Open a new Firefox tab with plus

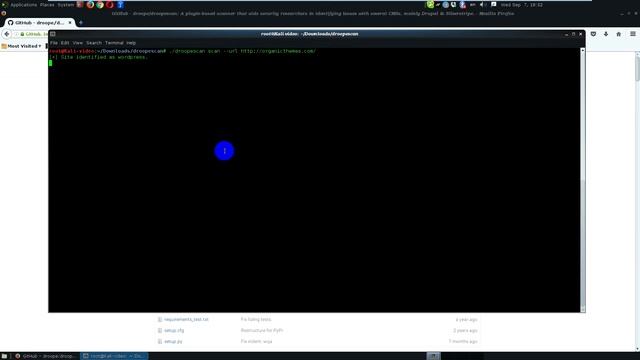[81, 23]
